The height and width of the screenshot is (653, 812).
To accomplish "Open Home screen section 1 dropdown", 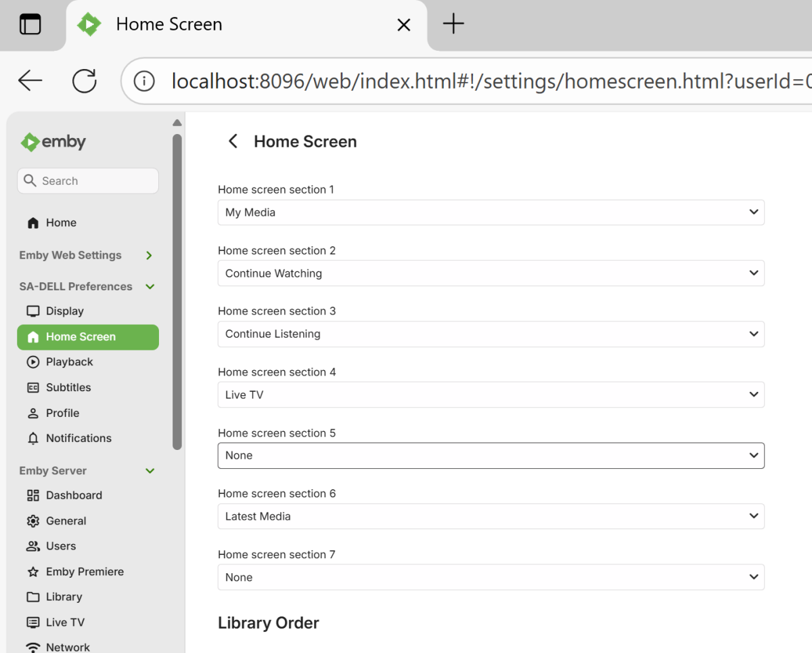I will pyautogui.click(x=491, y=212).
